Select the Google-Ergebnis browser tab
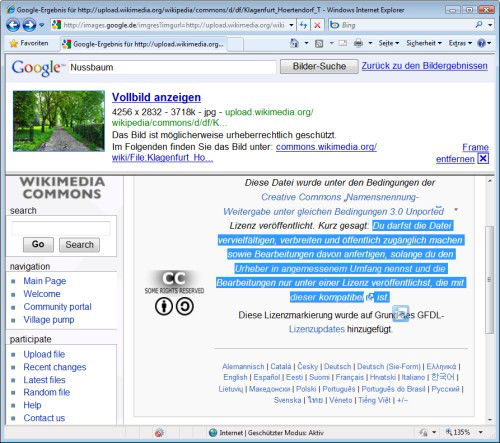 tap(144, 44)
